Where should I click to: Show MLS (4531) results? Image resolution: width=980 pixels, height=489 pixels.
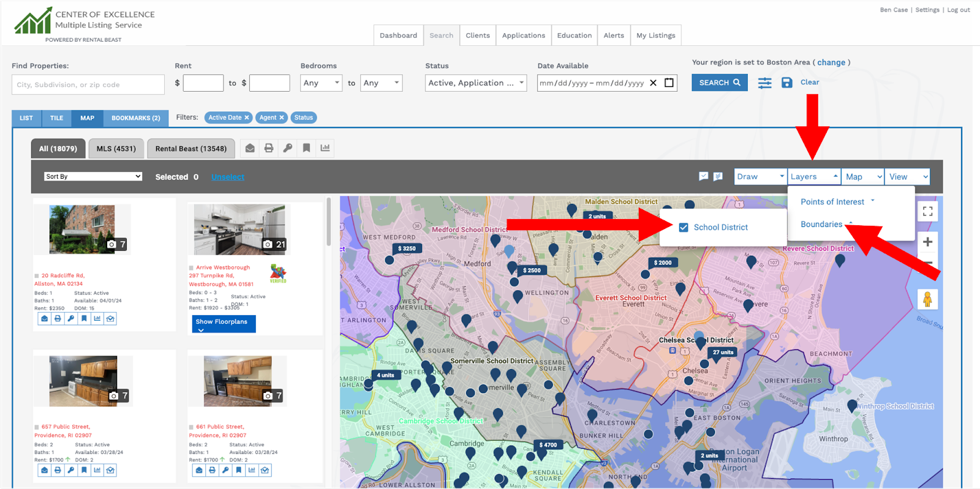click(x=116, y=149)
